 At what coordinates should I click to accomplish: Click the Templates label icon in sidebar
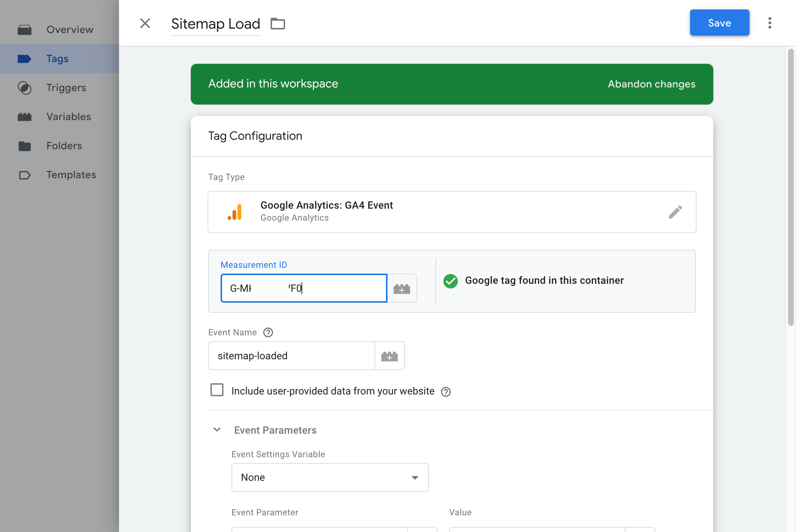point(25,175)
